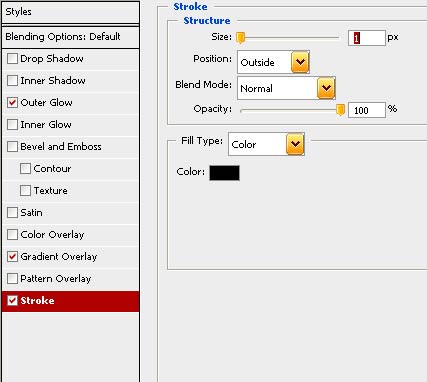The image size is (427, 382).
Task: Disable the Gradient Overlay checkbox
Action: [x=12, y=257]
